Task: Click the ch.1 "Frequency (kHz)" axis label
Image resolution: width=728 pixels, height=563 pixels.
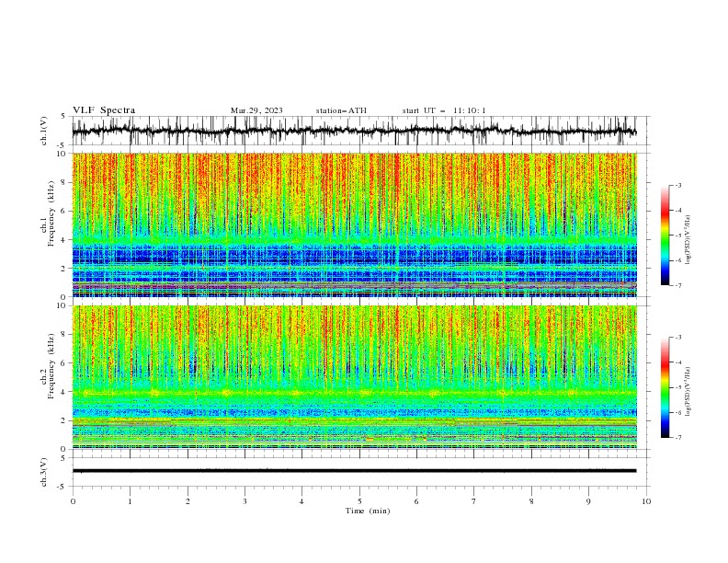Action: [51, 212]
